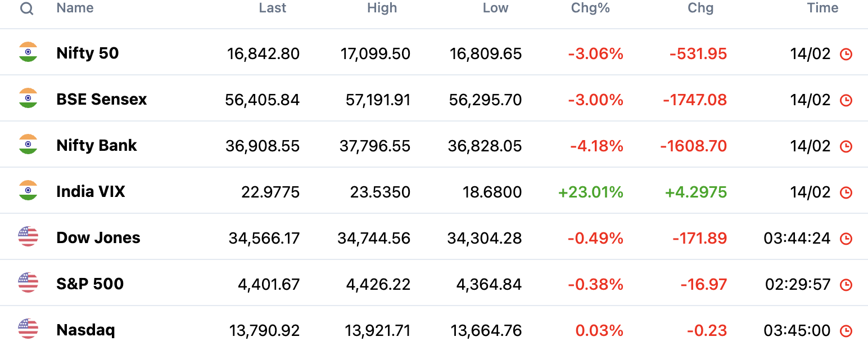868x350 pixels.
Task: Click the India flag icon beside Nifty 50
Action: pyautogui.click(x=28, y=52)
